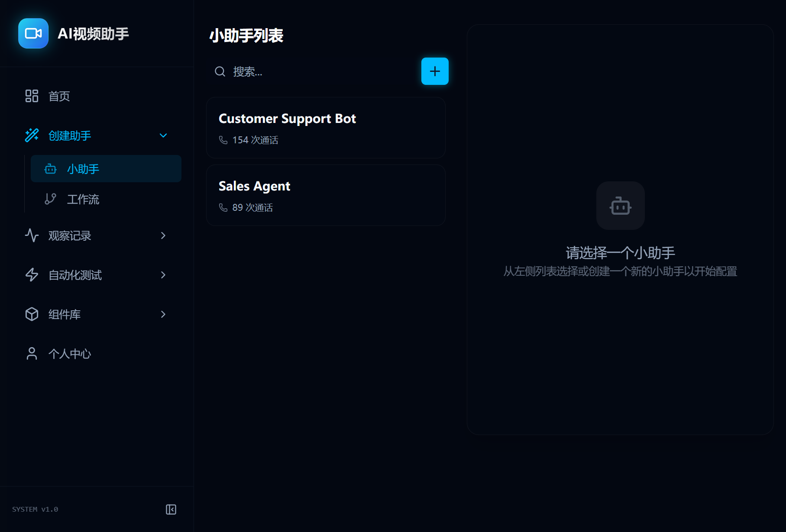Select the 首页 dashboard icon
Viewport: 786px width, 532px height.
pyautogui.click(x=32, y=96)
